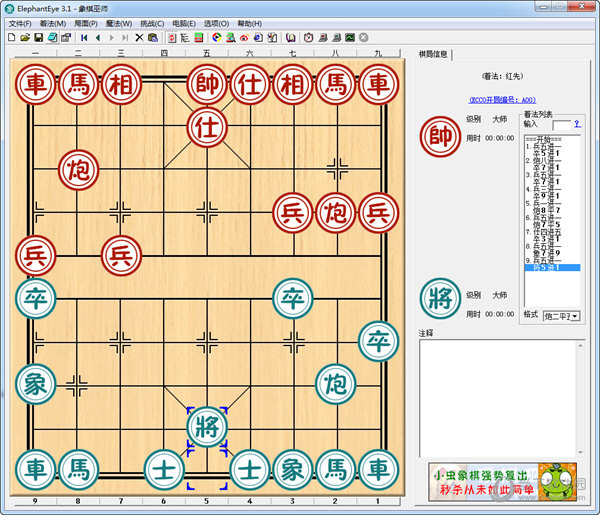Click the gray stop circle icon
The width and height of the screenshot is (600, 515).
coord(364,37)
